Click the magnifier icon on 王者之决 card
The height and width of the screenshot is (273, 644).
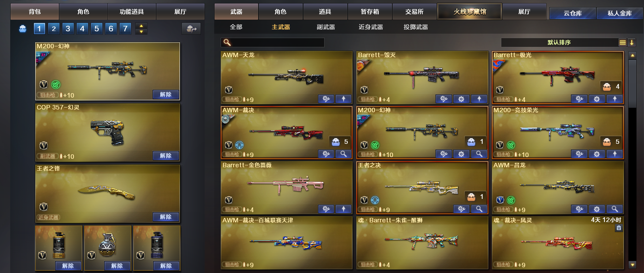point(479,209)
